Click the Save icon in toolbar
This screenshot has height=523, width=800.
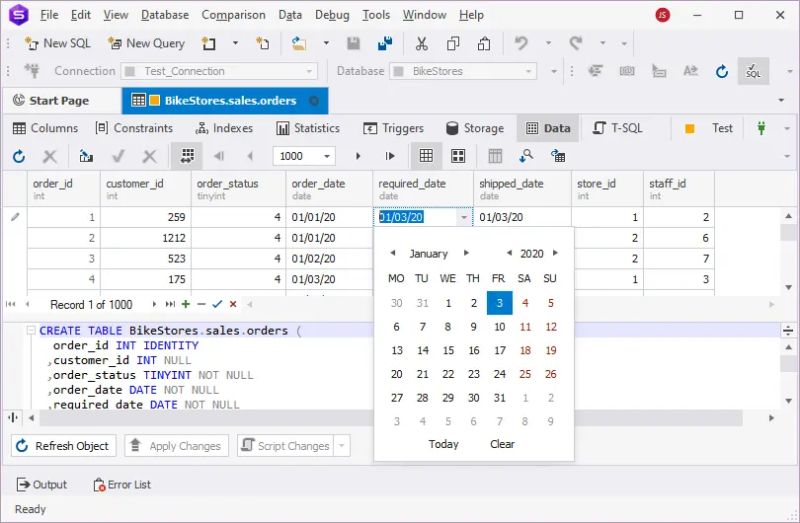click(354, 43)
